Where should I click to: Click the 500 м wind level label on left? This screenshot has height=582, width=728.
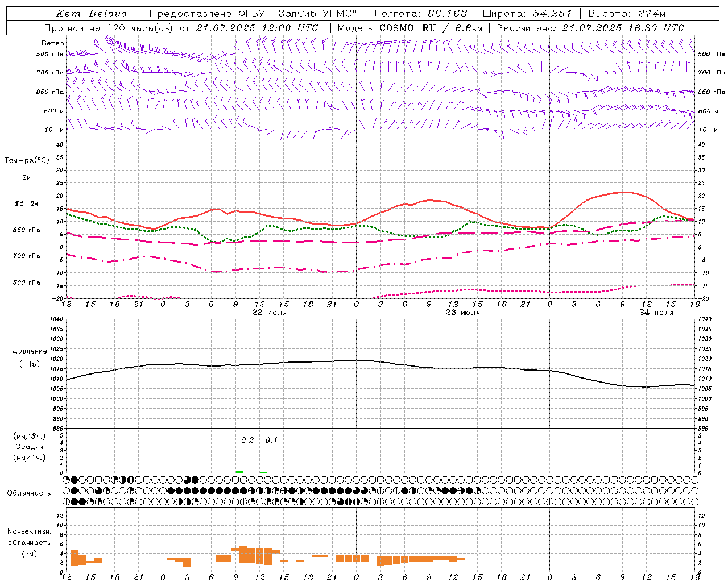point(54,111)
